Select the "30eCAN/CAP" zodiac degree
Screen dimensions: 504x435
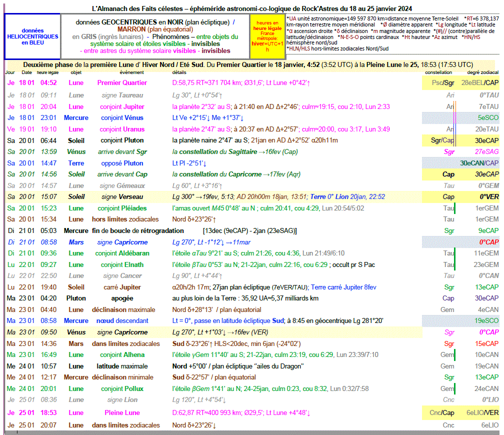pyautogui.click(x=479, y=163)
